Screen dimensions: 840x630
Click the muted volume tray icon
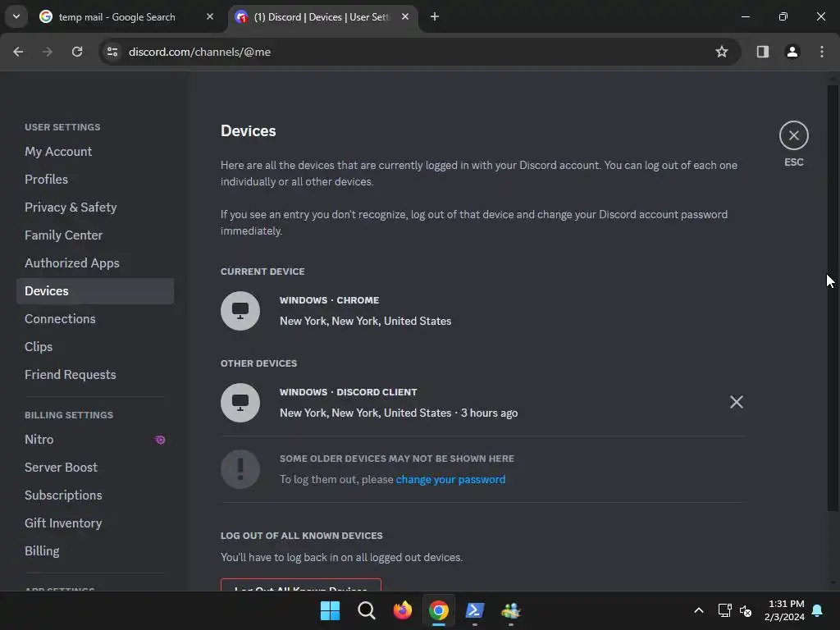point(745,610)
